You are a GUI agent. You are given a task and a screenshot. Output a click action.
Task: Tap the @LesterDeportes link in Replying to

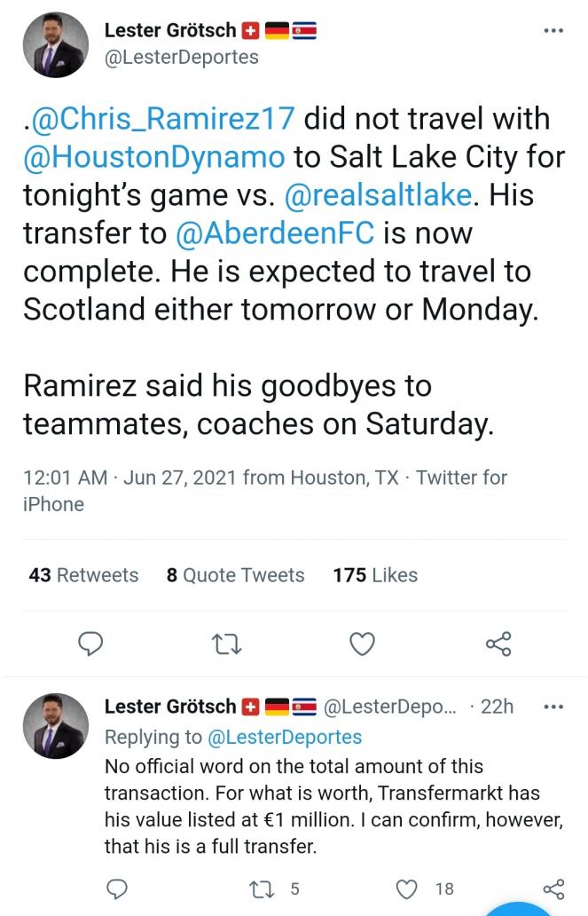(x=285, y=737)
